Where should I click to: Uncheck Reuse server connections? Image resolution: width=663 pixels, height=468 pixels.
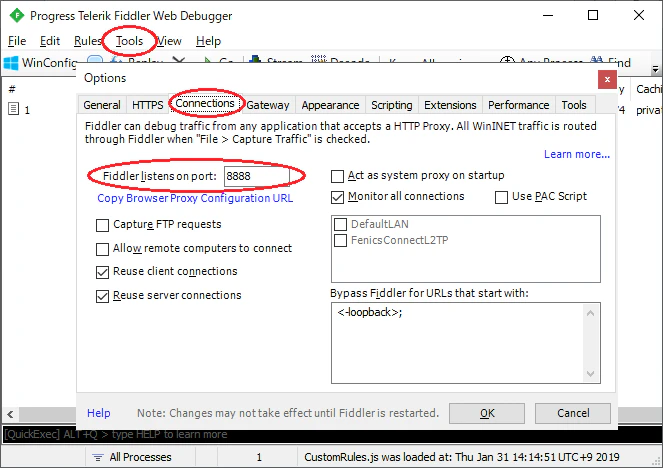click(102, 296)
